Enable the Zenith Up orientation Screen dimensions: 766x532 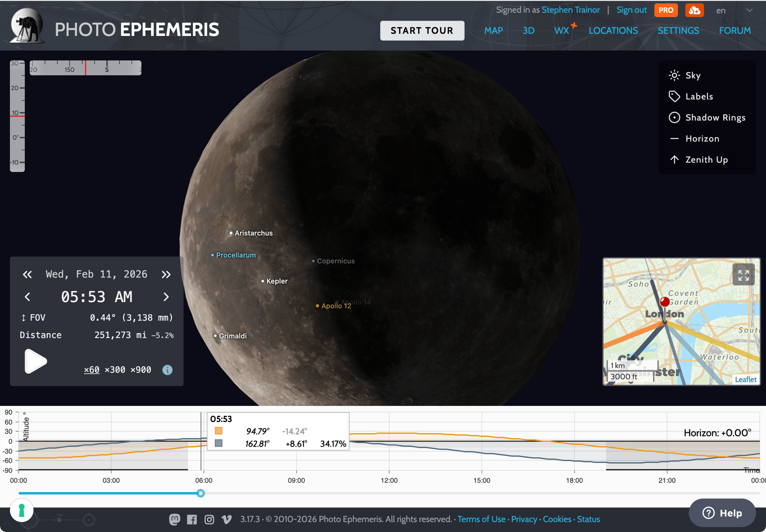pyautogui.click(x=706, y=160)
